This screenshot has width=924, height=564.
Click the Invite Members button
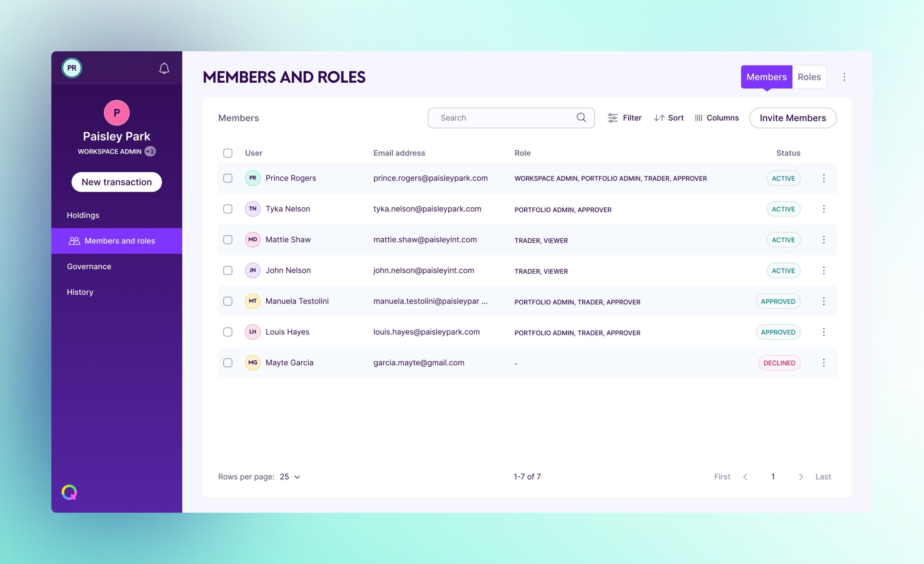tap(793, 118)
